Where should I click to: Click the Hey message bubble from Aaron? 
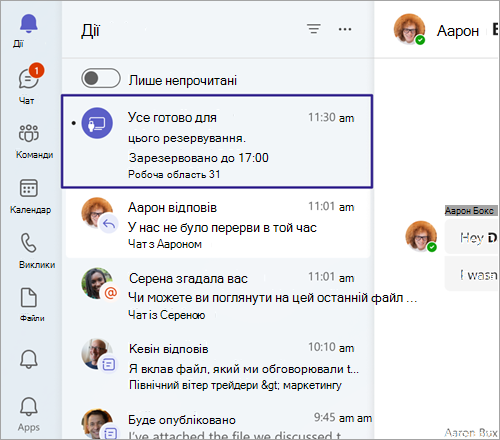coord(471,238)
